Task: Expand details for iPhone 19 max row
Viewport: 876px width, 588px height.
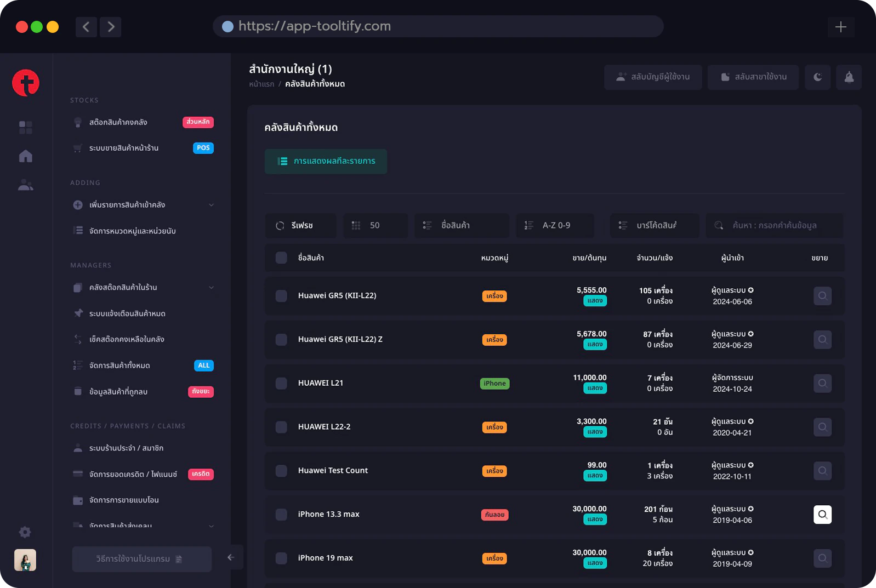Action: pos(822,558)
